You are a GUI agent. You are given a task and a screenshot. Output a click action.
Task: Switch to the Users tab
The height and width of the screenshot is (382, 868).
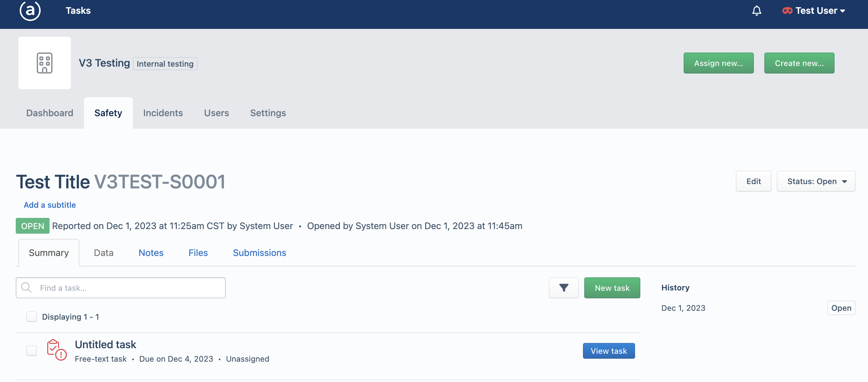point(216,113)
